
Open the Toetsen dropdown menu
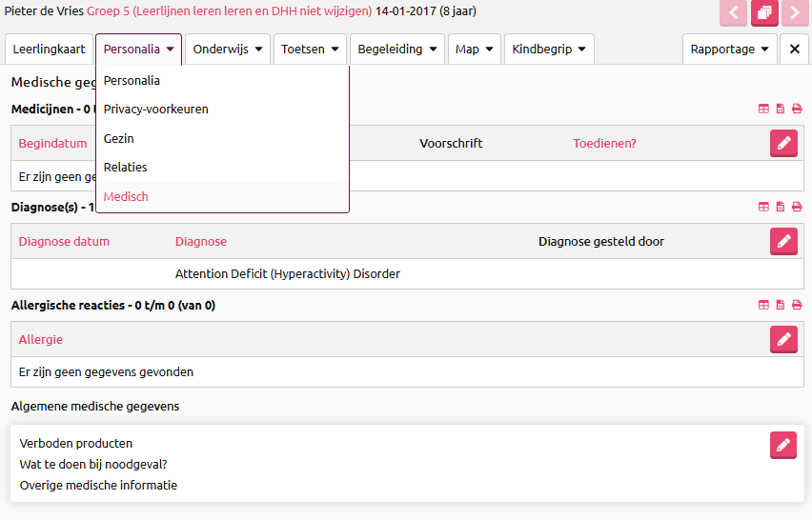coord(310,50)
